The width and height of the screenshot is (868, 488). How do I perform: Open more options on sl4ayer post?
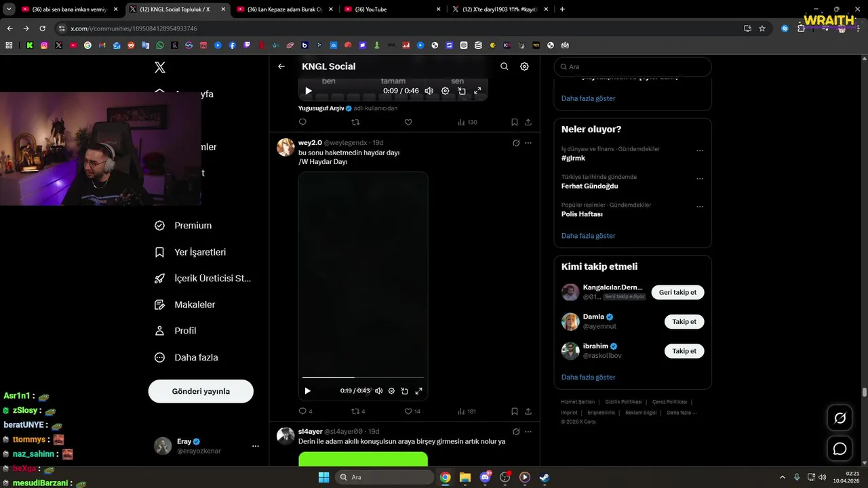528,432
